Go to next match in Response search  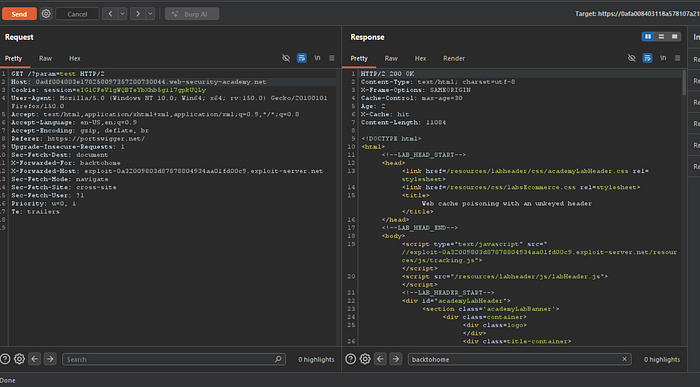point(396,359)
